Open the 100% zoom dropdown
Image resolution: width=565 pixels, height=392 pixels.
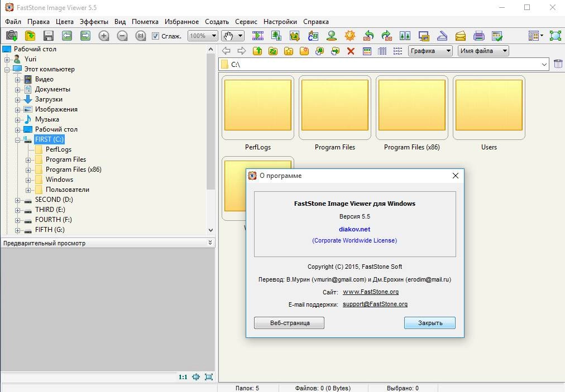click(214, 36)
